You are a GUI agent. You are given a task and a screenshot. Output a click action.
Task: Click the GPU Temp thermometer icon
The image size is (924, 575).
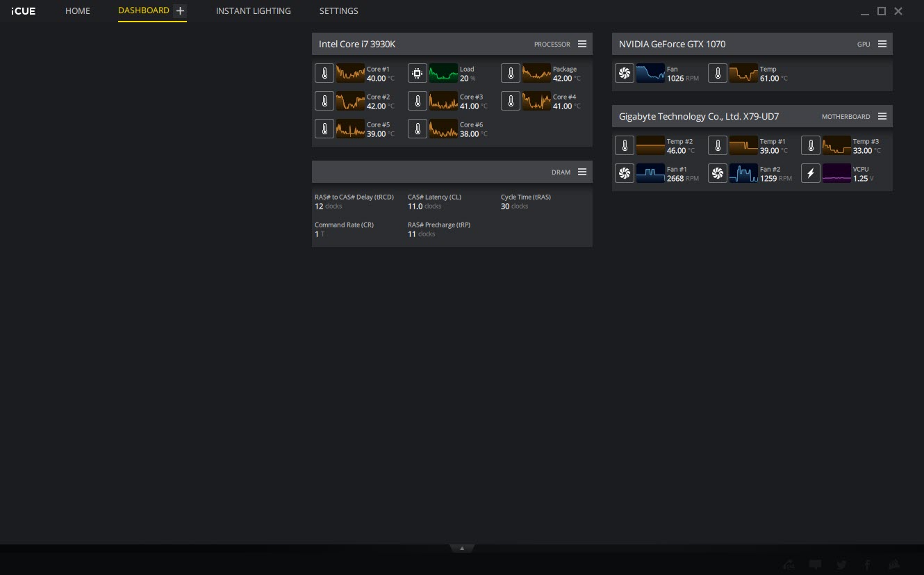[x=718, y=73]
